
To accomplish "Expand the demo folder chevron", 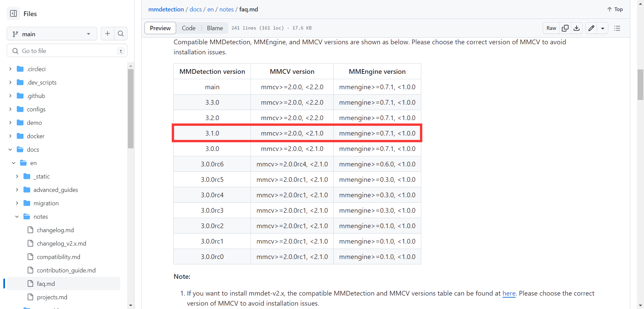I will click(x=10, y=122).
